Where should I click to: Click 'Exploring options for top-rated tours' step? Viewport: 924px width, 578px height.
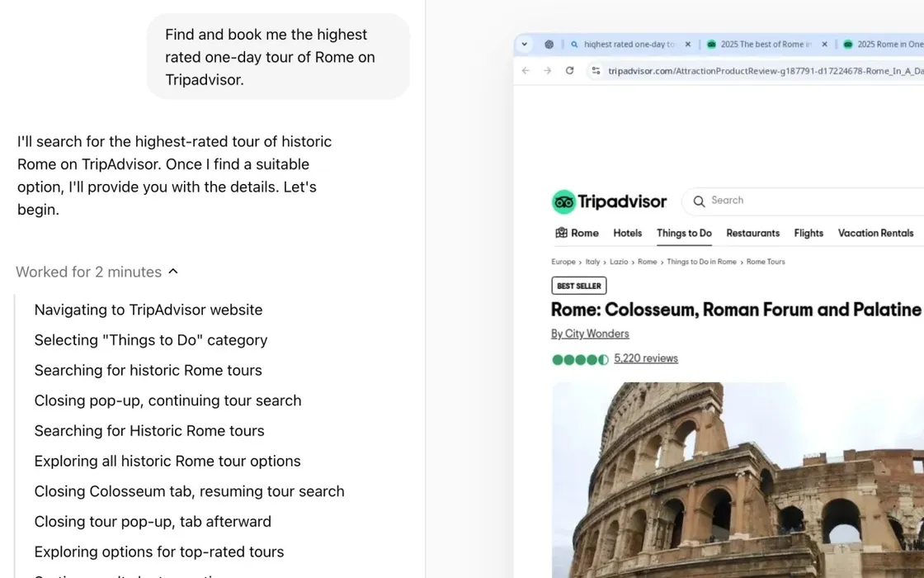159,552
